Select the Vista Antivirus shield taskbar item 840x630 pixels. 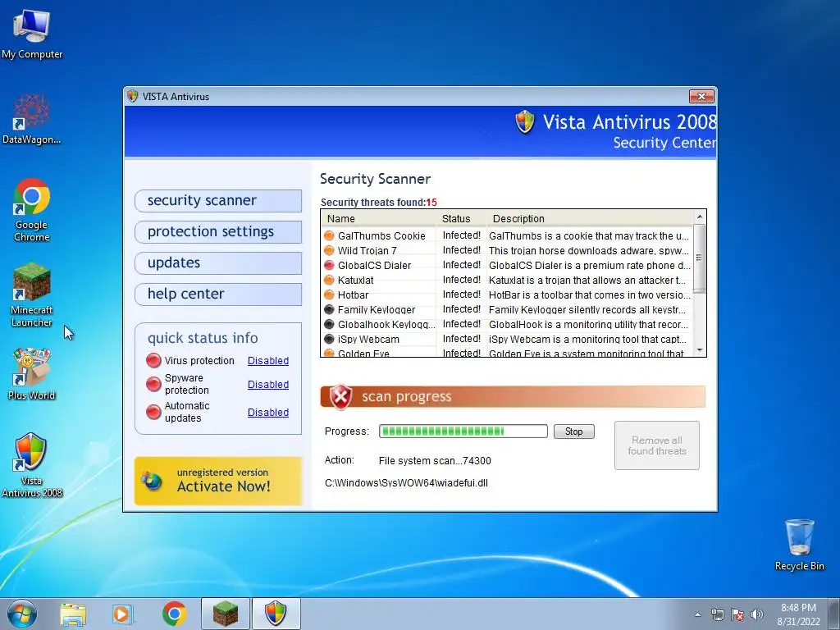coord(276,614)
